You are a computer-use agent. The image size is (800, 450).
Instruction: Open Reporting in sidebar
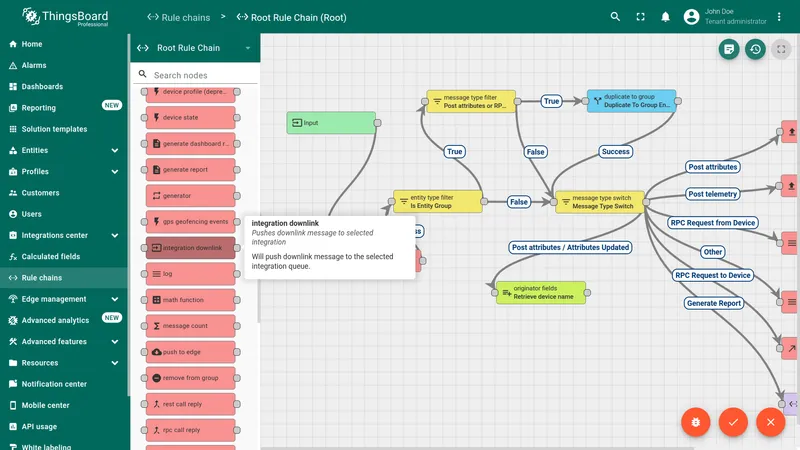coord(64,108)
